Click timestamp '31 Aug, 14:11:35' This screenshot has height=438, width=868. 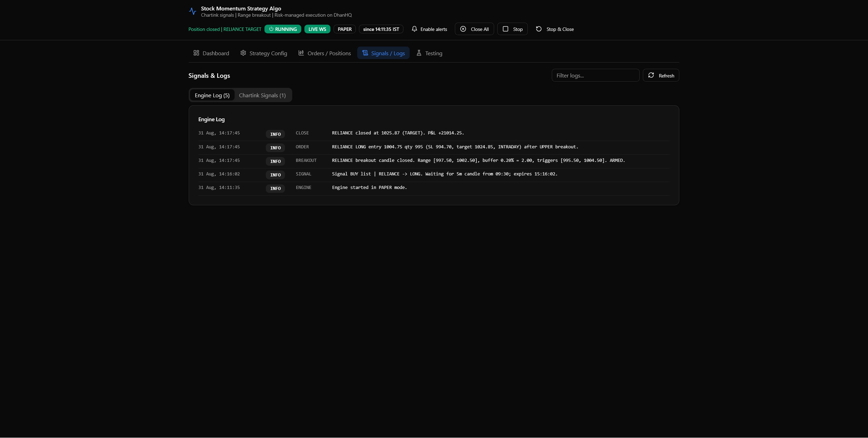tap(219, 188)
